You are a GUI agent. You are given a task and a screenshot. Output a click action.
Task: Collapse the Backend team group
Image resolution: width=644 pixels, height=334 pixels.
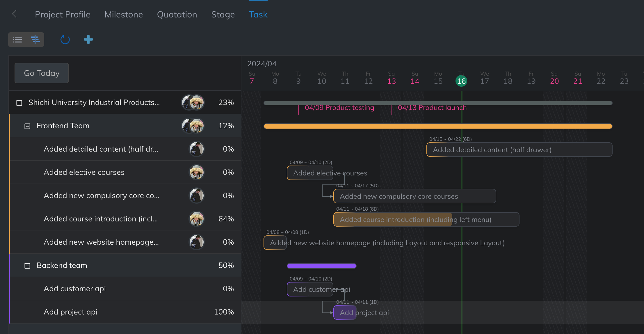(27, 266)
